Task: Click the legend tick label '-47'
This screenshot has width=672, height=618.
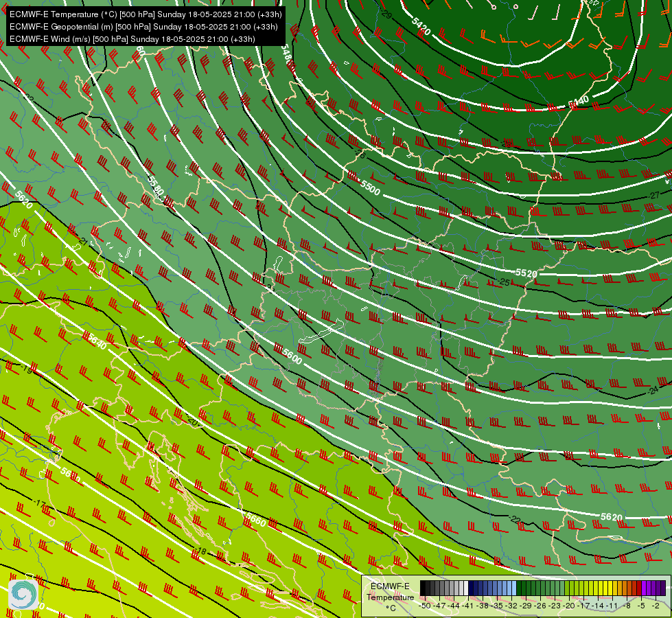Action: click(439, 606)
